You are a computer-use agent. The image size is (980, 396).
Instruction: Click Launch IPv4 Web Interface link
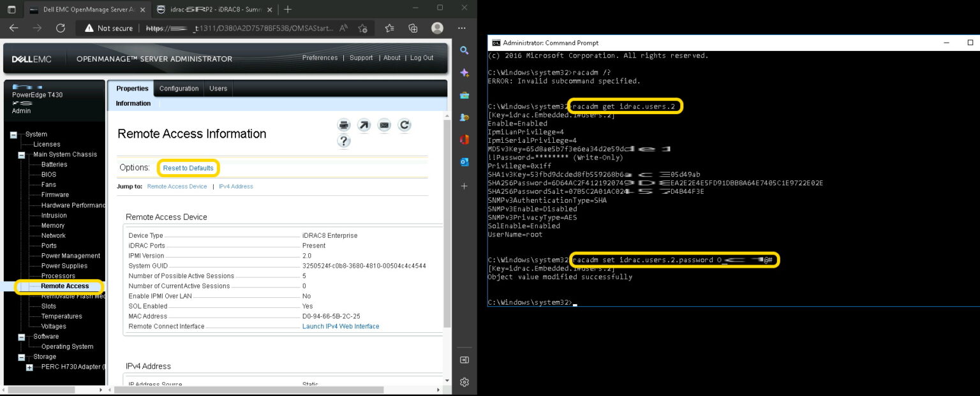point(341,326)
